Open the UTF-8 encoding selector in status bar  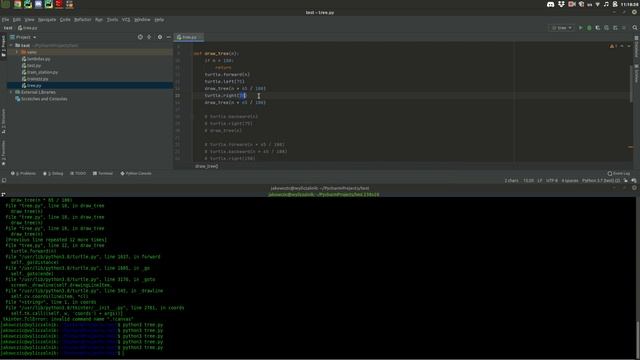(x=551, y=180)
